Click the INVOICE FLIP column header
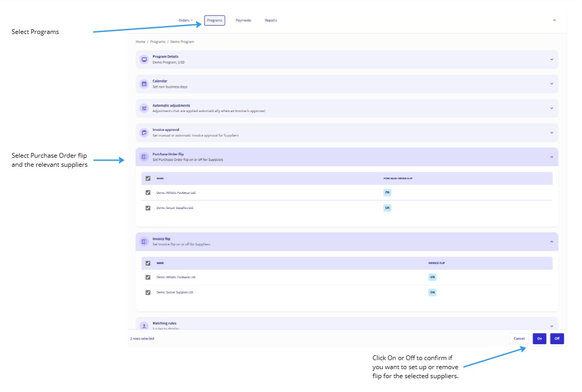The height and width of the screenshot is (392, 582). (437, 263)
